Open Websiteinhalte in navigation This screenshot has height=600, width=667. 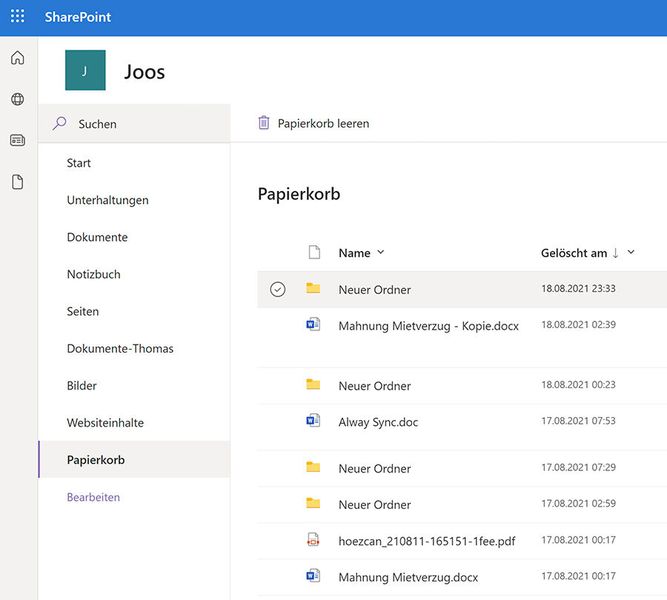(x=105, y=423)
